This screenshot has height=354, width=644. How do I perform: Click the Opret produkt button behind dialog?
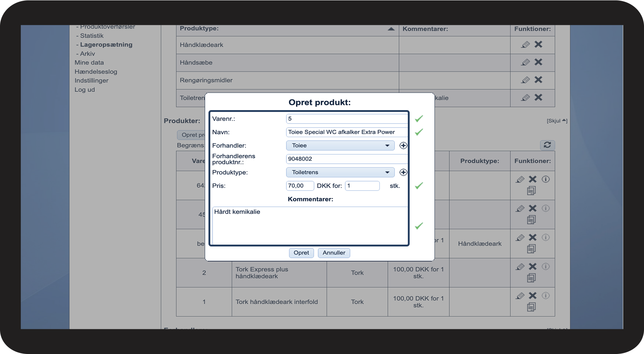[192, 135]
